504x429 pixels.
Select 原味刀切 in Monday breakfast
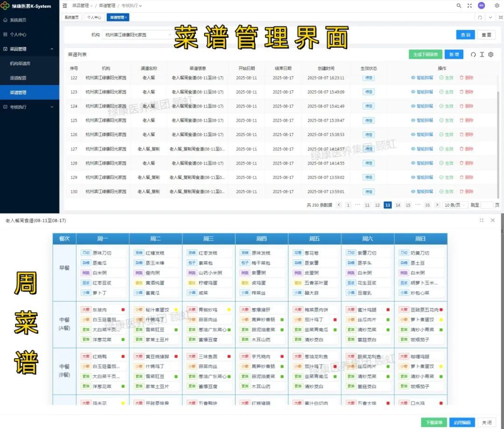pos(103,253)
